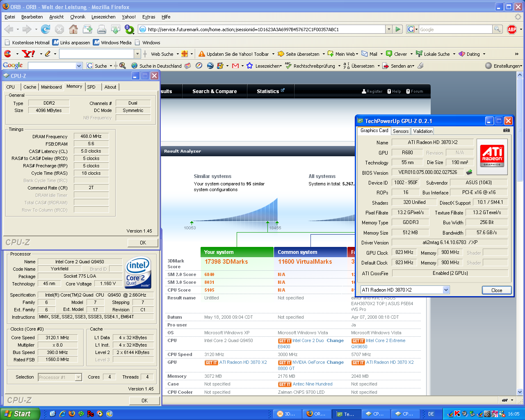The image size is (525, 420).
Task: Launch Internet Explorer from Quick Launch
Action: click(62, 414)
